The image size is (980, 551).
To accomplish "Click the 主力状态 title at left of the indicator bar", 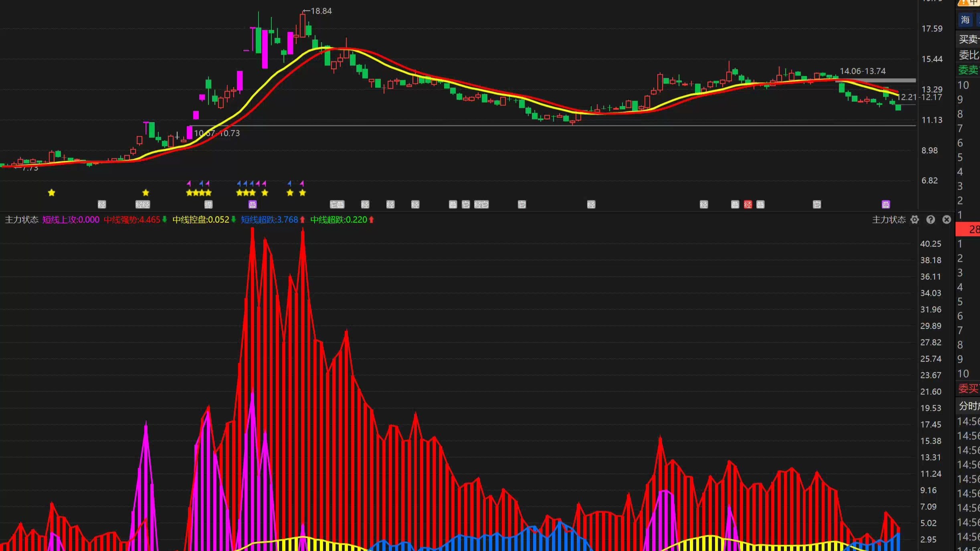I will tap(21, 220).
